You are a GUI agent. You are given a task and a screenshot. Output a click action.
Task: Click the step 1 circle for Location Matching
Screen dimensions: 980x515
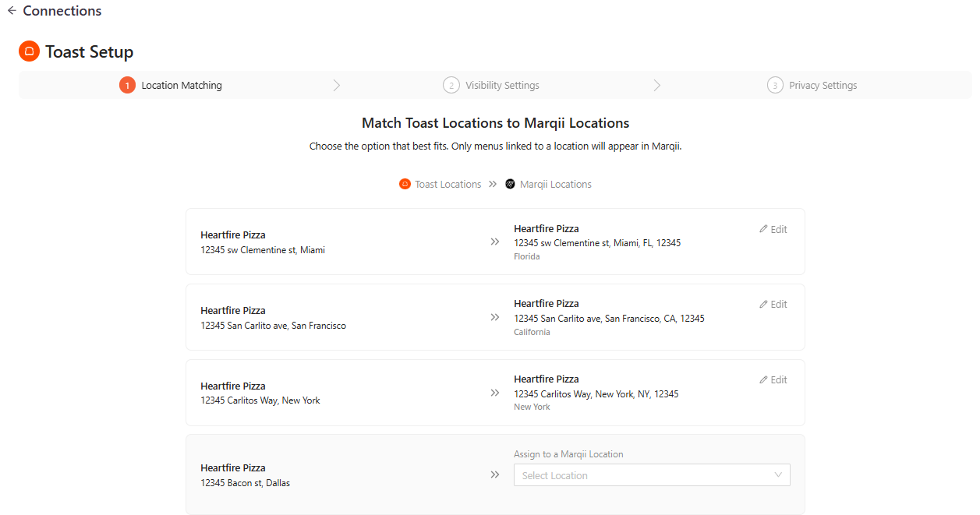tap(127, 86)
